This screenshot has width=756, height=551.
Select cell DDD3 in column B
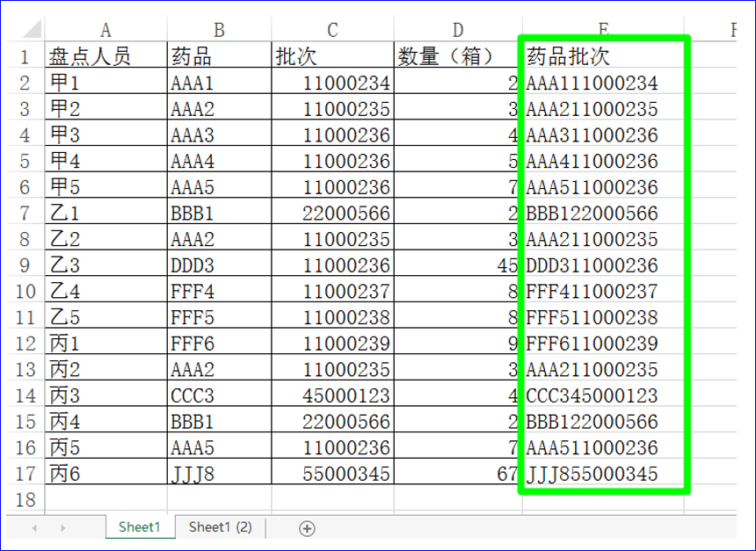pyautogui.click(x=220, y=265)
